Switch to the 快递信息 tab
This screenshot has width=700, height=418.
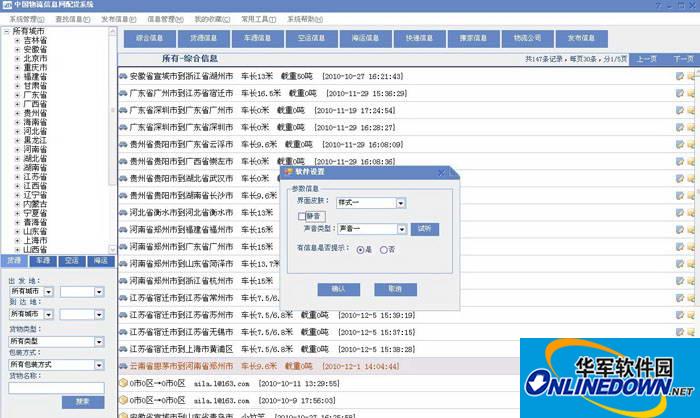[x=420, y=38]
